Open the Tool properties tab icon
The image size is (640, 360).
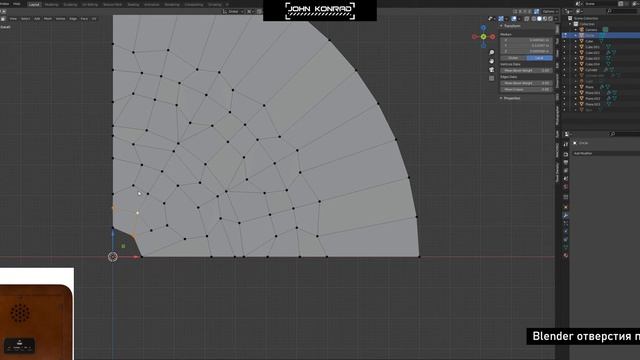(566, 144)
